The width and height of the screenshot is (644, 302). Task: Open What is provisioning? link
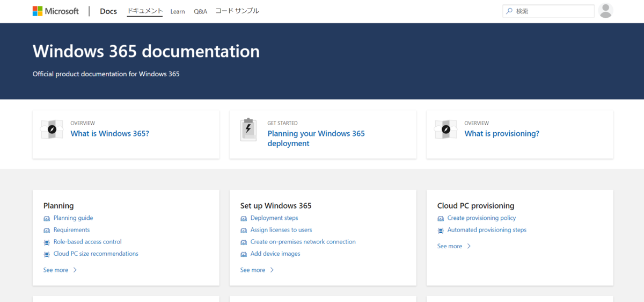pyautogui.click(x=502, y=133)
